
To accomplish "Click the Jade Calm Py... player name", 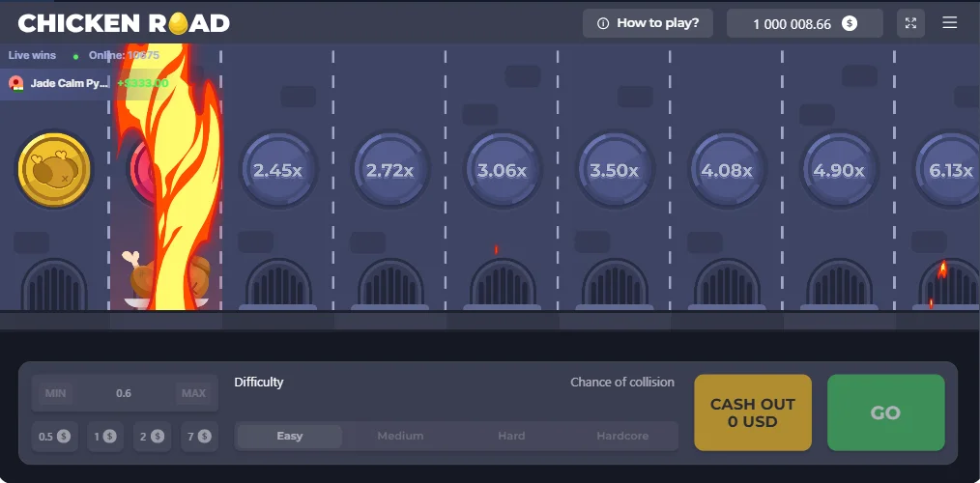I will (70, 83).
